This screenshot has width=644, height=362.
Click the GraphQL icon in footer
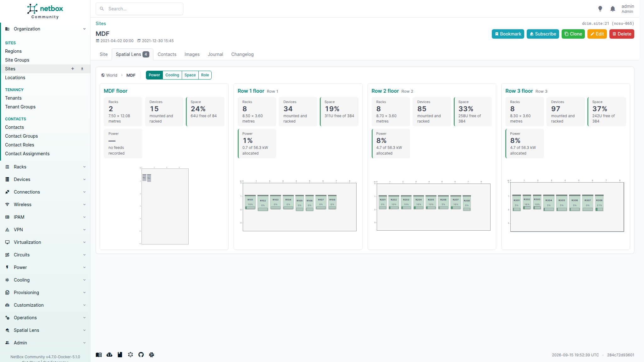pos(130,355)
